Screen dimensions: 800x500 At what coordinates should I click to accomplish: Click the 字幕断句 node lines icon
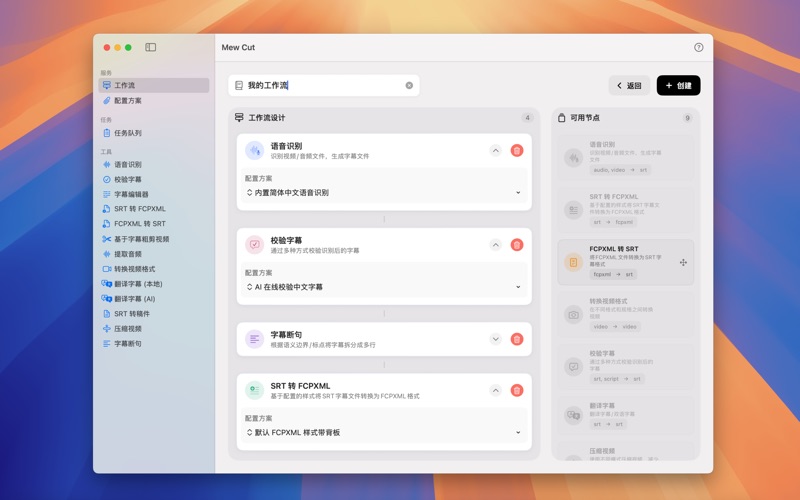click(255, 339)
